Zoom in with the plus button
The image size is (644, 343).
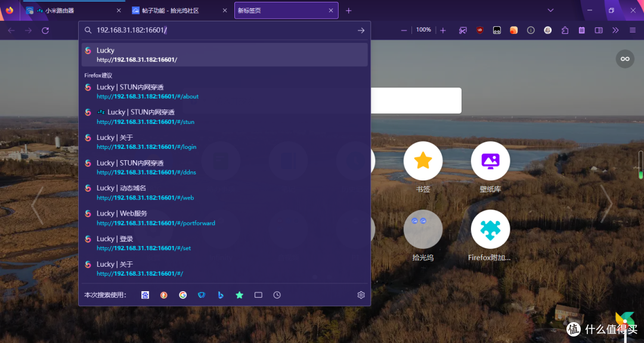click(442, 30)
